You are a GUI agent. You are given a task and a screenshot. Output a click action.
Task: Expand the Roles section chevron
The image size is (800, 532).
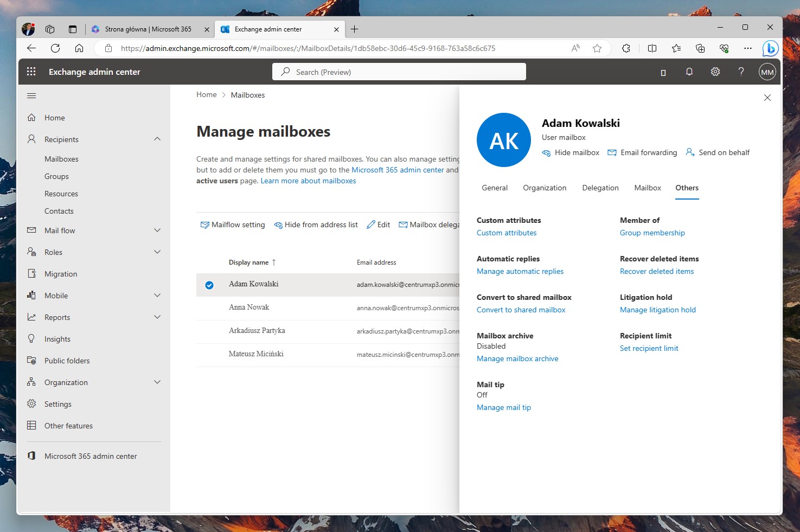[x=157, y=252]
